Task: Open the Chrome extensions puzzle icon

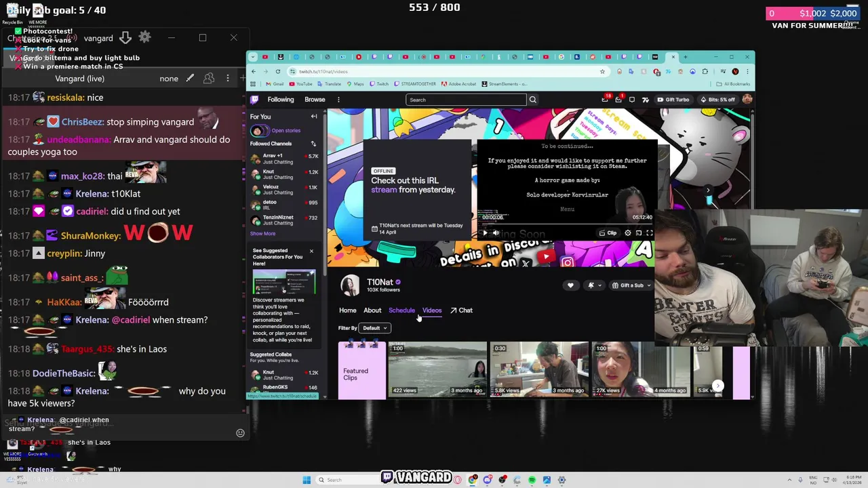Action: click(x=705, y=71)
